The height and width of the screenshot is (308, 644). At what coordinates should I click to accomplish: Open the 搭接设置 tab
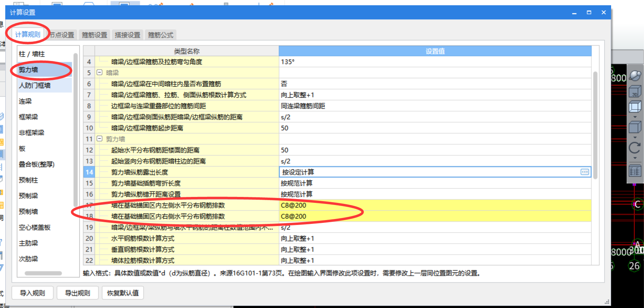(127, 35)
